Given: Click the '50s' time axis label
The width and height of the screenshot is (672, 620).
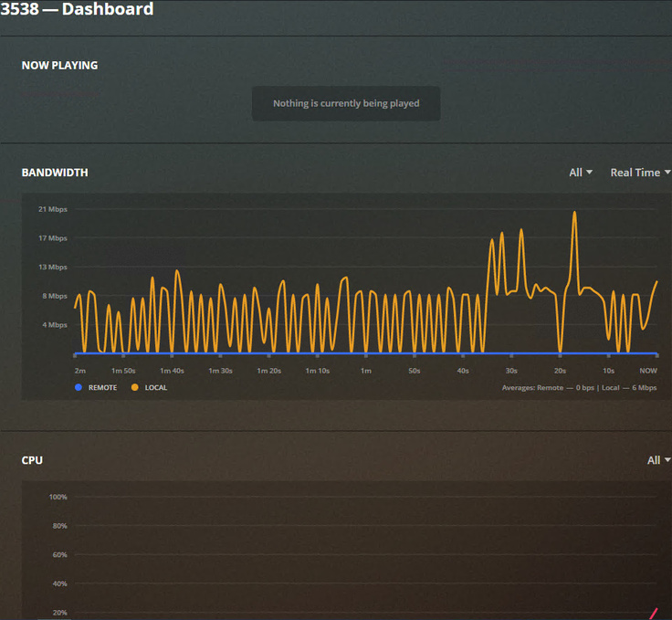Looking at the screenshot, I should click(x=415, y=371).
